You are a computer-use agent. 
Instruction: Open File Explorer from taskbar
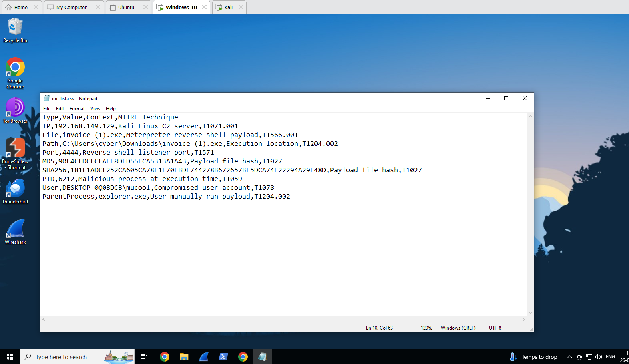(184, 357)
